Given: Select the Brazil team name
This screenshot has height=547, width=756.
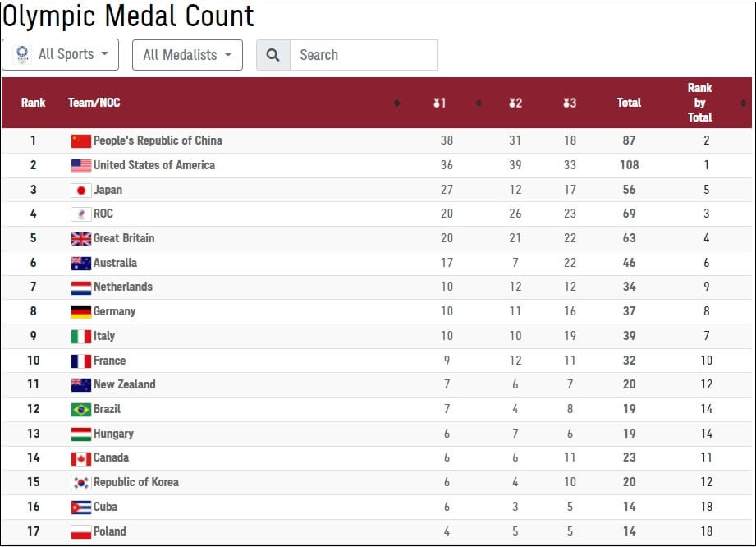Looking at the screenshot, I should [x=107, y=409].
